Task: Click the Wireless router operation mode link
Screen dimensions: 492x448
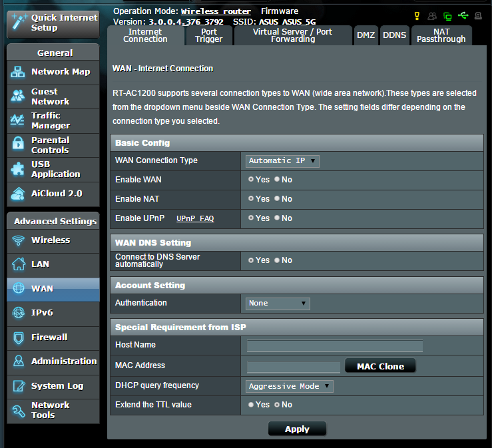Action: pyautogui.click(x=216, y=11)
